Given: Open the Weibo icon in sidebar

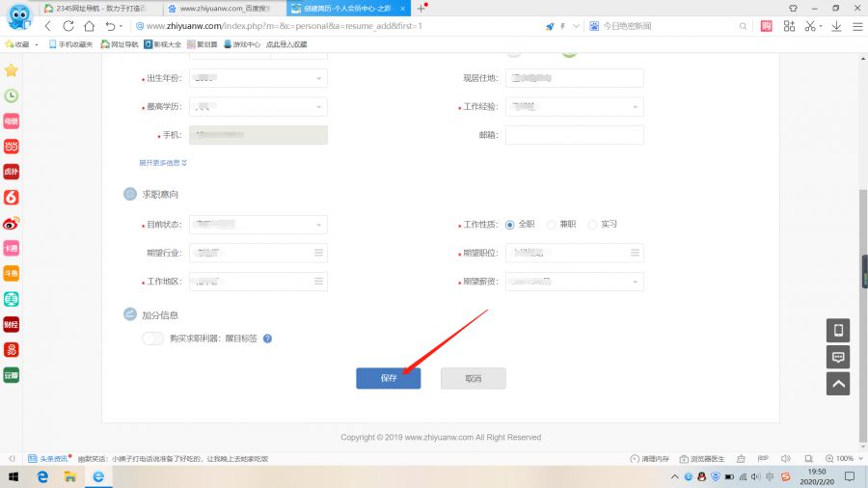Looking at the screenshot, I should [12, 223].
